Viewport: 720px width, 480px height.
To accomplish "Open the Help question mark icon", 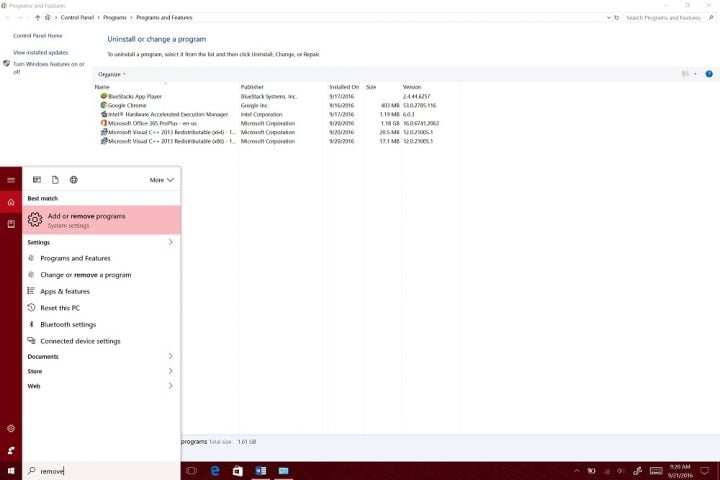I will [709, 73].
